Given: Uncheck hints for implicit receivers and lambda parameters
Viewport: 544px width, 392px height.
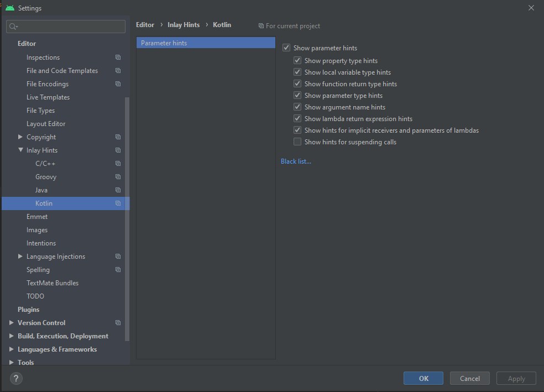Looking at the screenshot, I should coord(297,130).
